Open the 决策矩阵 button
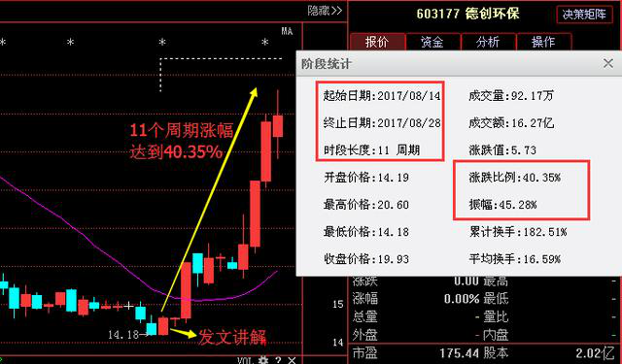The width and height of the screenshot is (622, 364). coord(584,15)
